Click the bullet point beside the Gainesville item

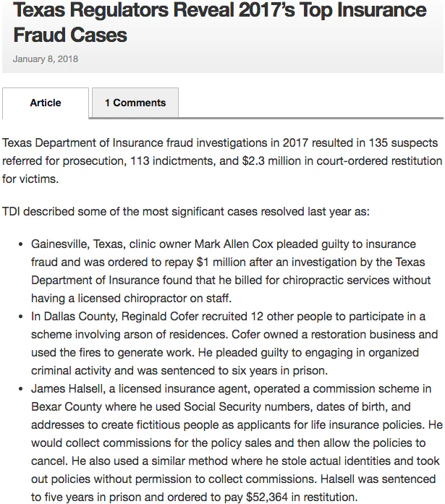tap(20, 245)
